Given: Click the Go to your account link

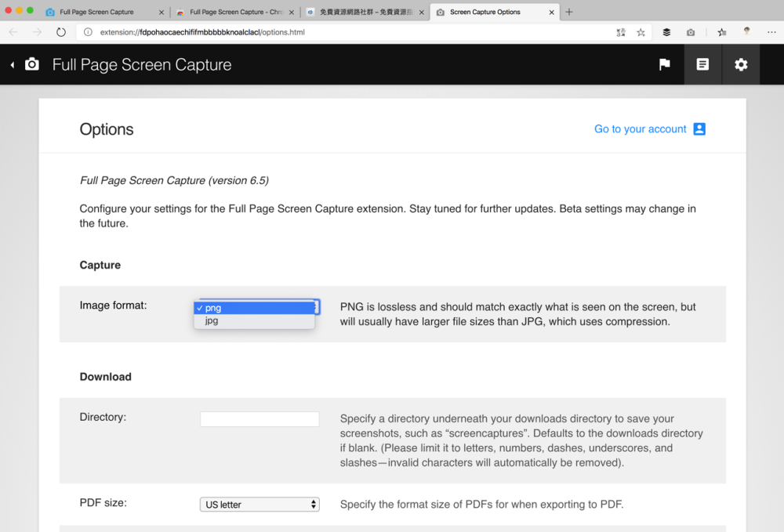Looking at the screenshot, I should (640, 128).
